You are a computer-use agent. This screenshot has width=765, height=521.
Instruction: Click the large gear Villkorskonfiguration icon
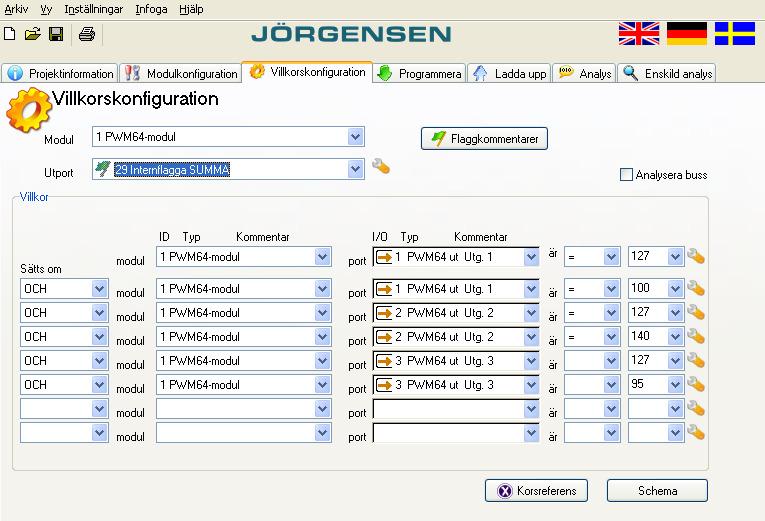[28, 110]
